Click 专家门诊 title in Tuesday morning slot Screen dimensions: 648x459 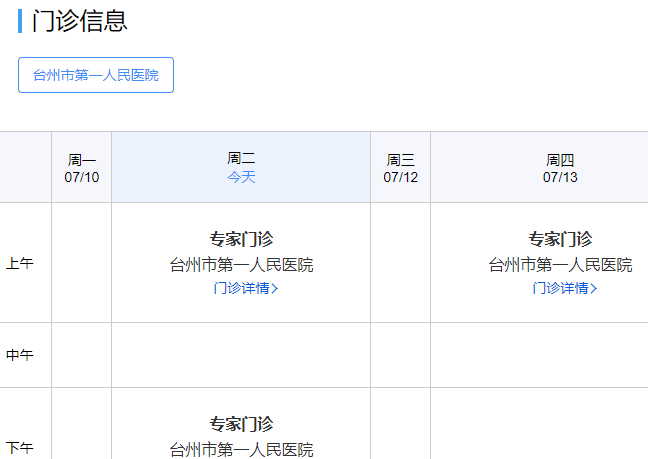(x=241, y=239)
